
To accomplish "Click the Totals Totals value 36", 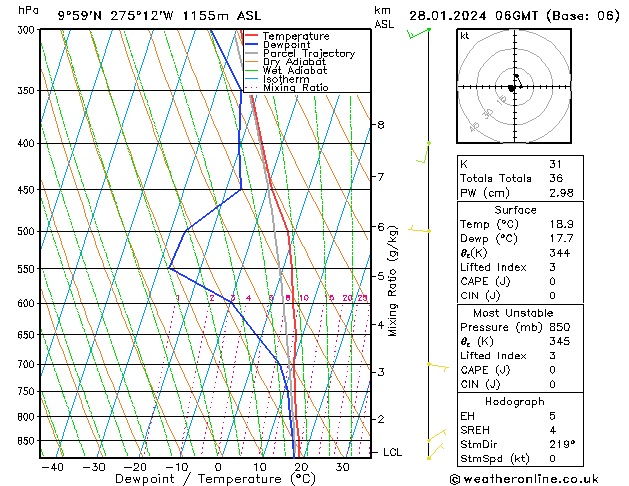I will 556,178.
